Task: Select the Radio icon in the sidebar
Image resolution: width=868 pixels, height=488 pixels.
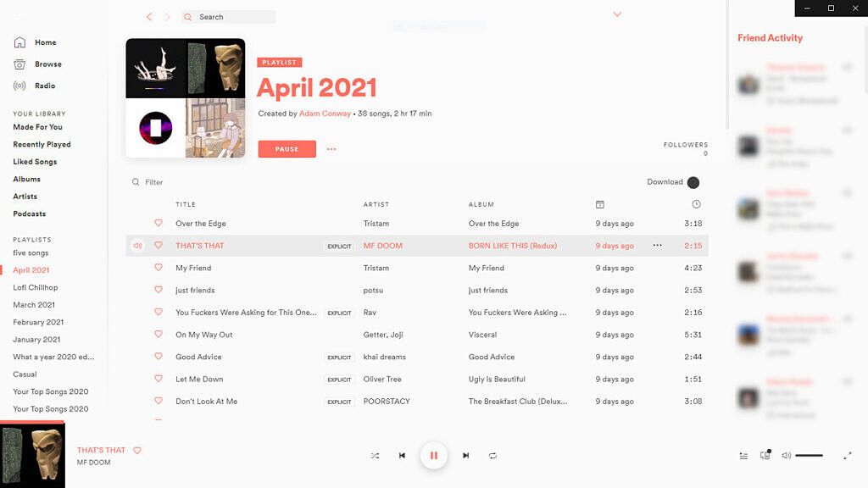Action: (19, 86)
